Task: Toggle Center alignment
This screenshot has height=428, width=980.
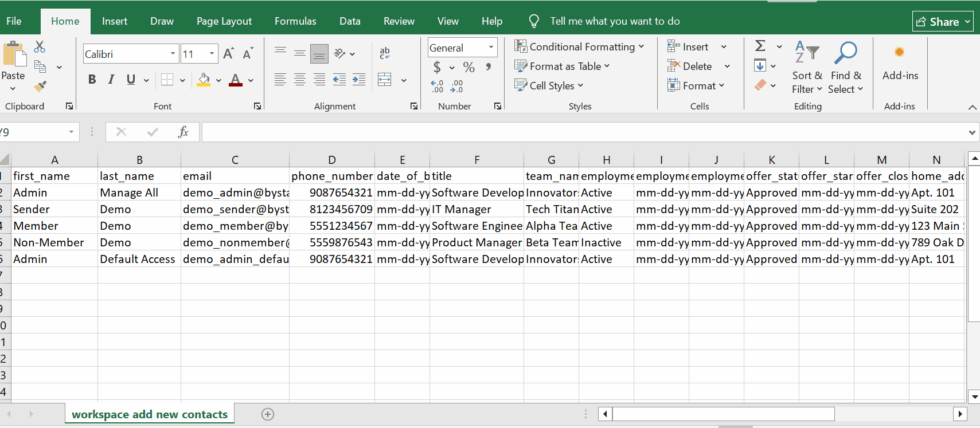Action: (300, 80)
